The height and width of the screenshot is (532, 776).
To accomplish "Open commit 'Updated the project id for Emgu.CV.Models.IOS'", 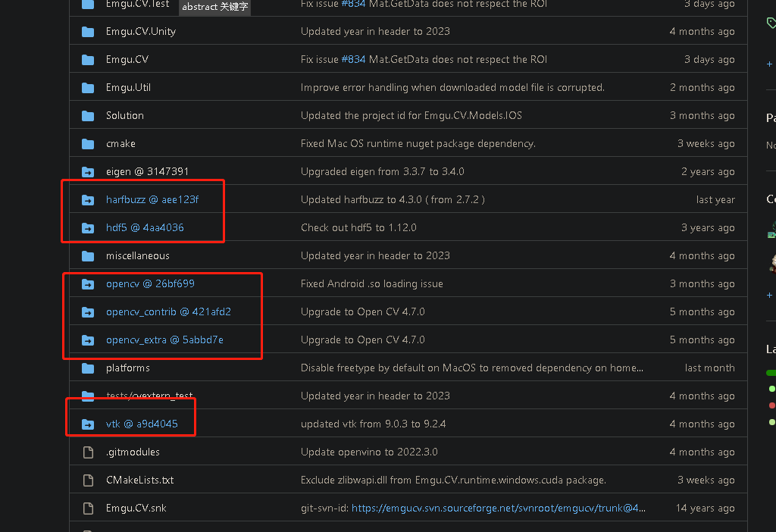I will point(411,115).
